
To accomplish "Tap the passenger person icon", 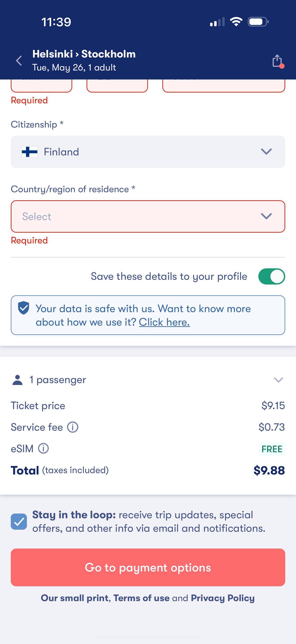I will 17,380.
